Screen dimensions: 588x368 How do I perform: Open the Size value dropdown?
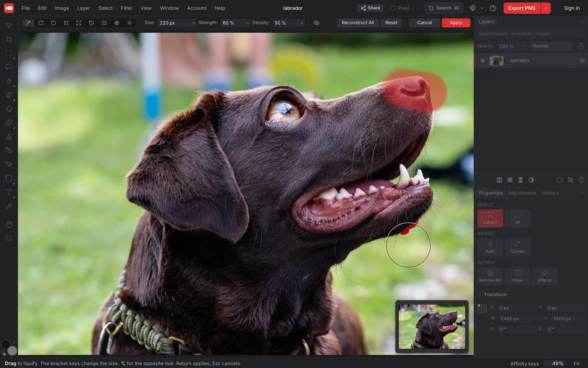pos(194,23)
